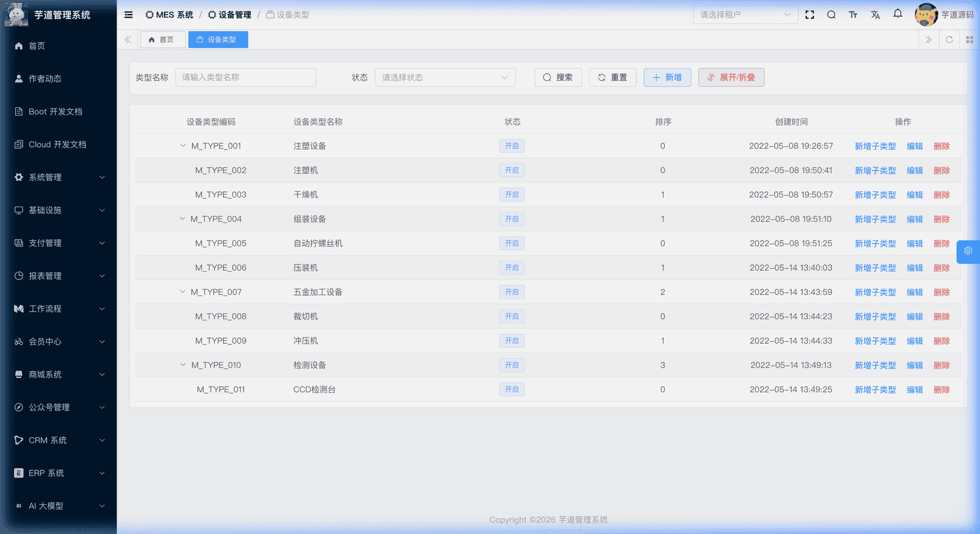Screen dimensions: 980x534
Task: Open the notification bell
Action: click(x=898, y=14)
